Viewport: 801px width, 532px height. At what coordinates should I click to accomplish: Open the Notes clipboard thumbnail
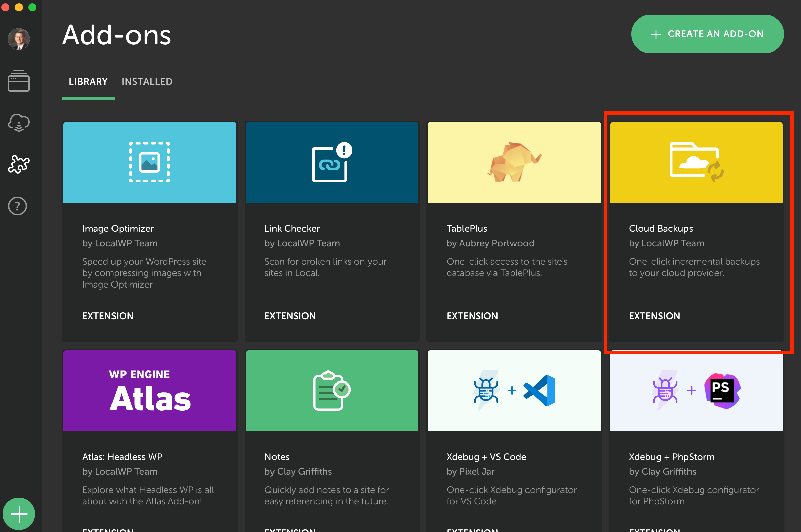[332, 391]
